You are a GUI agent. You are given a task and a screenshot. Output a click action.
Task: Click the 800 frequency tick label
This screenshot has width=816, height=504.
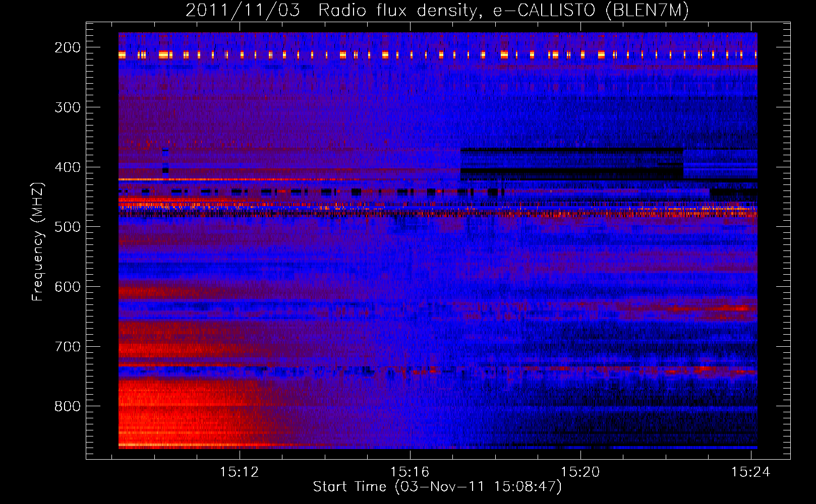pos(68,406)
